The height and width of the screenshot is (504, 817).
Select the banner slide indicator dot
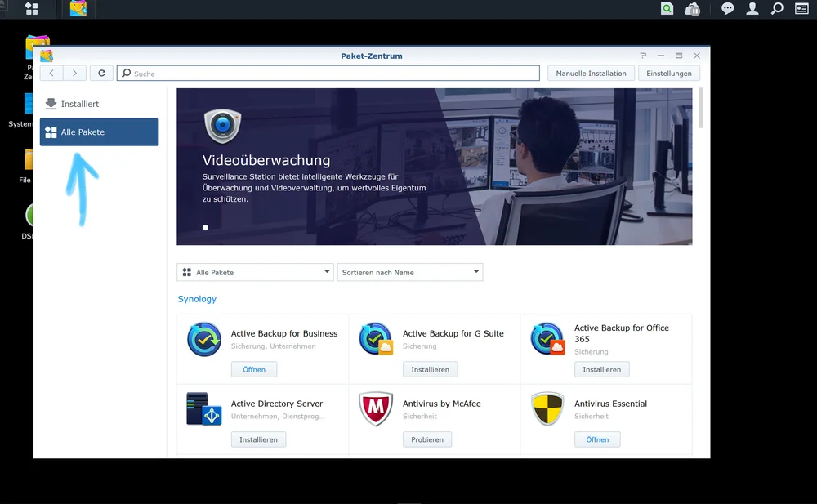pos(205,227)
